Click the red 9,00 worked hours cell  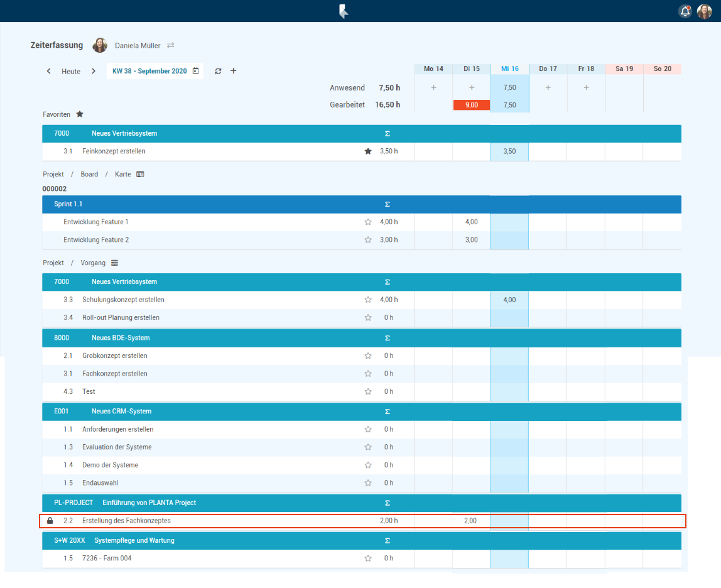[472, 105]
